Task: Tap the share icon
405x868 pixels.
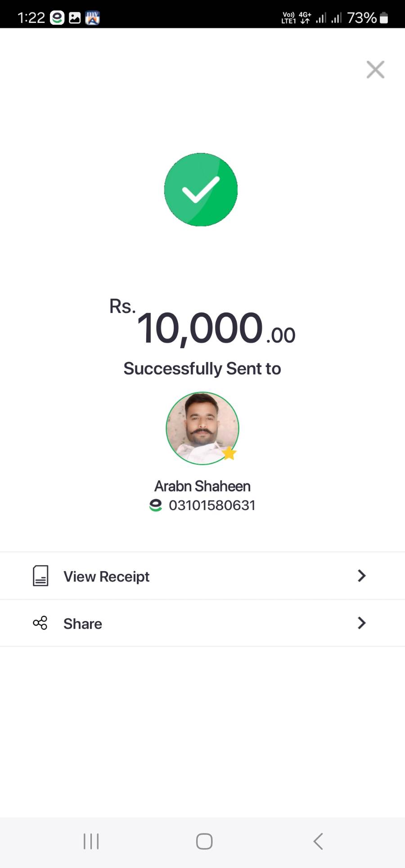Action: point(40,623)
